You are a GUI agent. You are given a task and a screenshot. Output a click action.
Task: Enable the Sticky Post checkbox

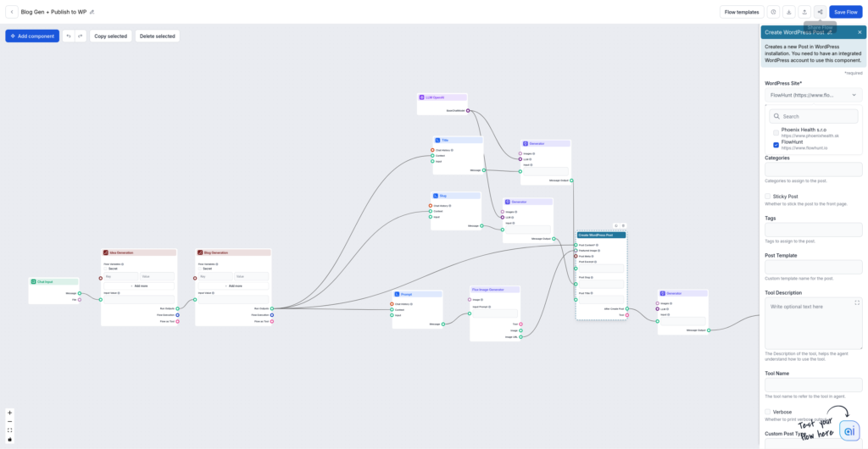coord(768,196)
